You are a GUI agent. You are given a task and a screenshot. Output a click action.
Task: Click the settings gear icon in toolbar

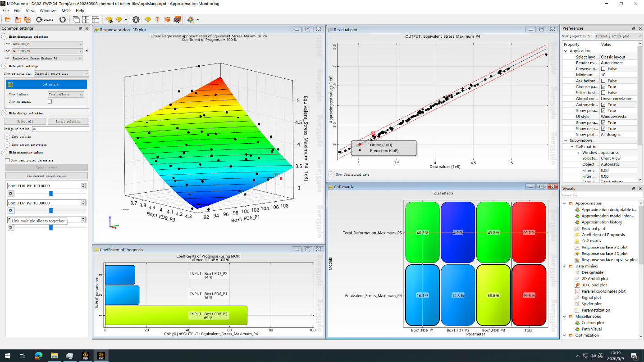point(136,19)
